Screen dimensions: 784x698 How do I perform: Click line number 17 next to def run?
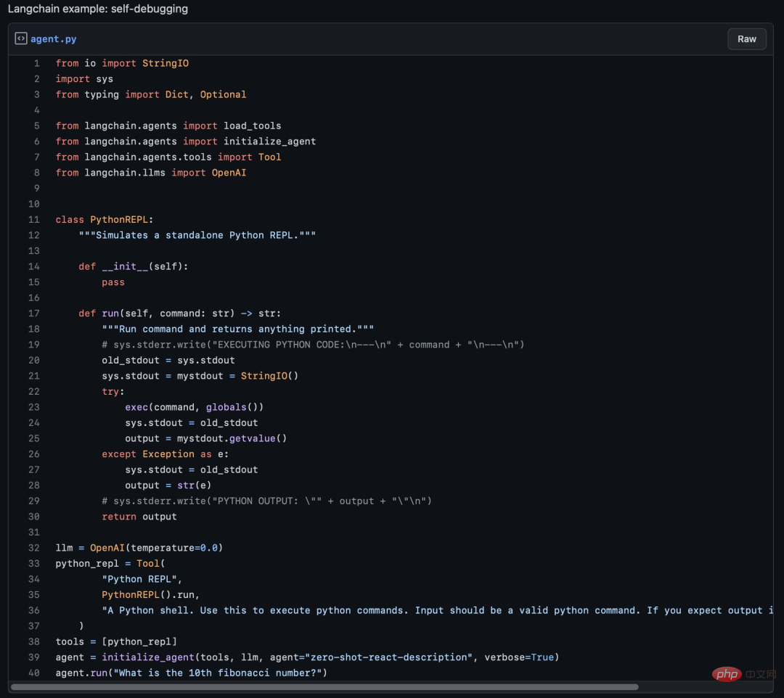pos(34,313)
